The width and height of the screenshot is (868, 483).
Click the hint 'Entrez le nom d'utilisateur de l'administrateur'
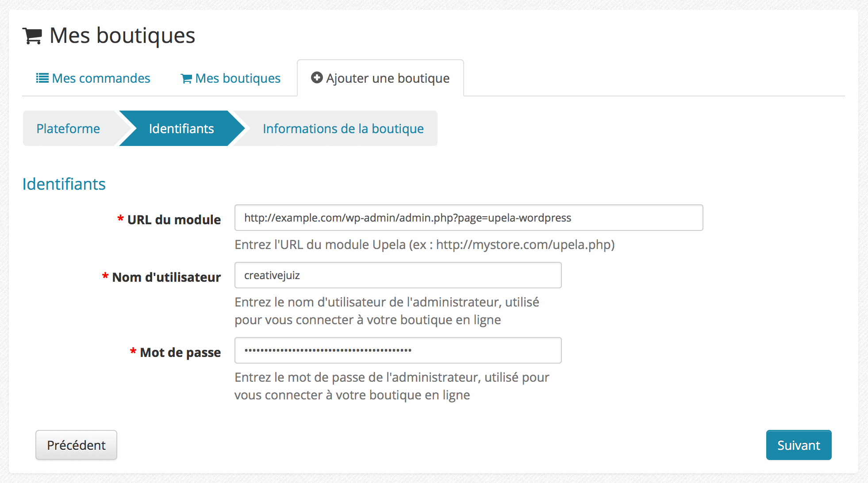tap(387, 311)
